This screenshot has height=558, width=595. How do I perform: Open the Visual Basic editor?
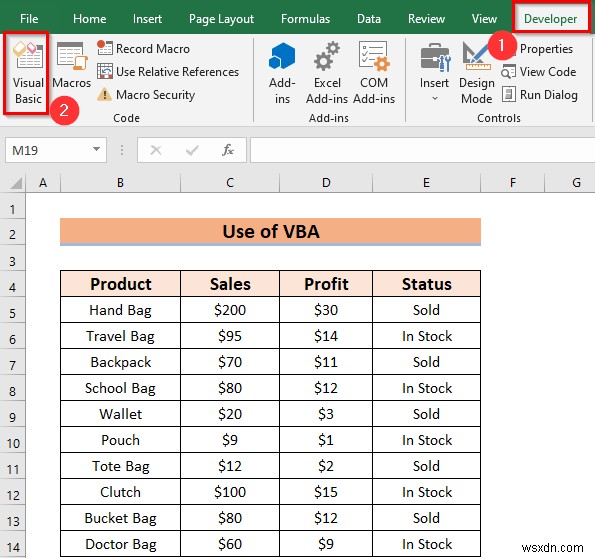click(x=27, y=73)
